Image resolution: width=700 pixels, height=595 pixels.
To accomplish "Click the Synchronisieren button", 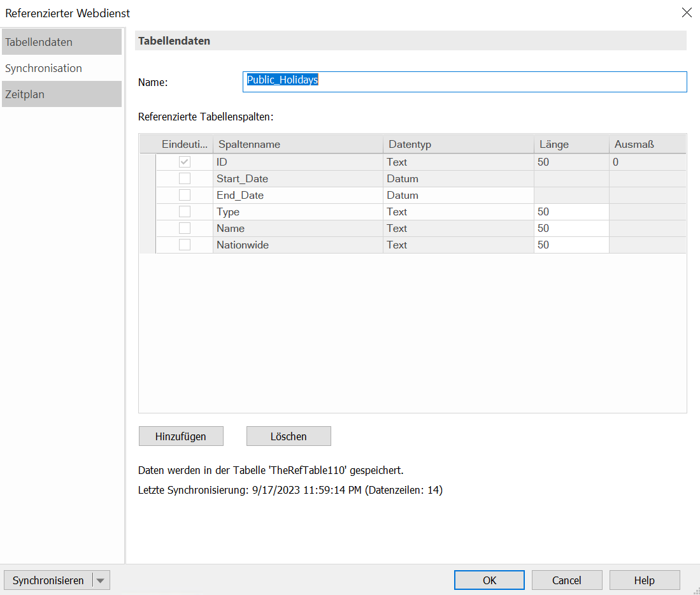I will pyautogui.click(x=48, y=580).
